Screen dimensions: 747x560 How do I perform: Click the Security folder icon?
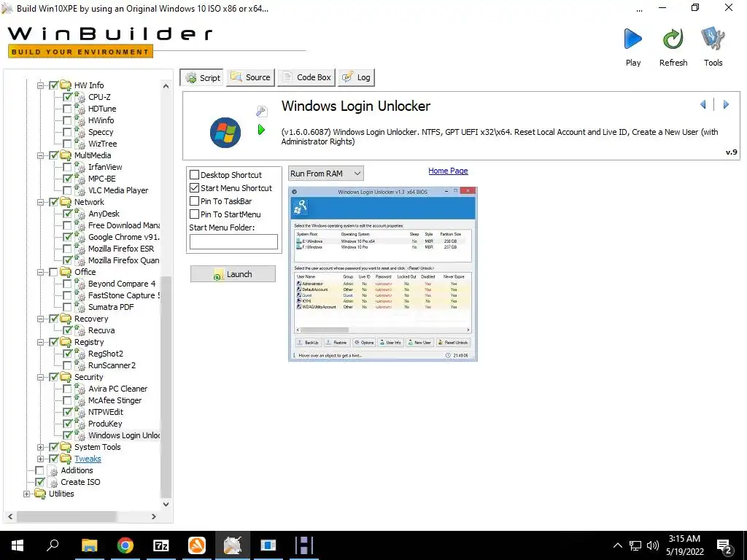(x=66, y=377)
